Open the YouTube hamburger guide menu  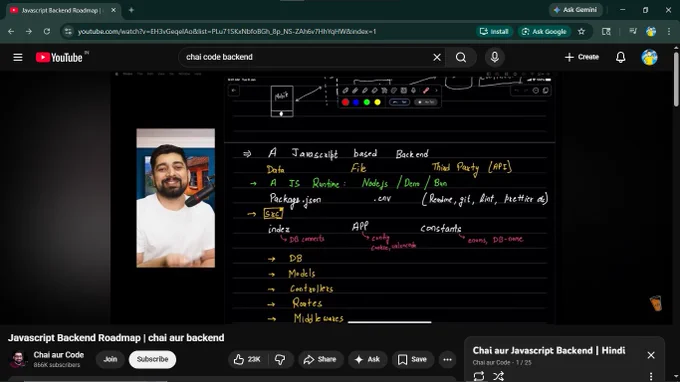[x=18, y=57]
